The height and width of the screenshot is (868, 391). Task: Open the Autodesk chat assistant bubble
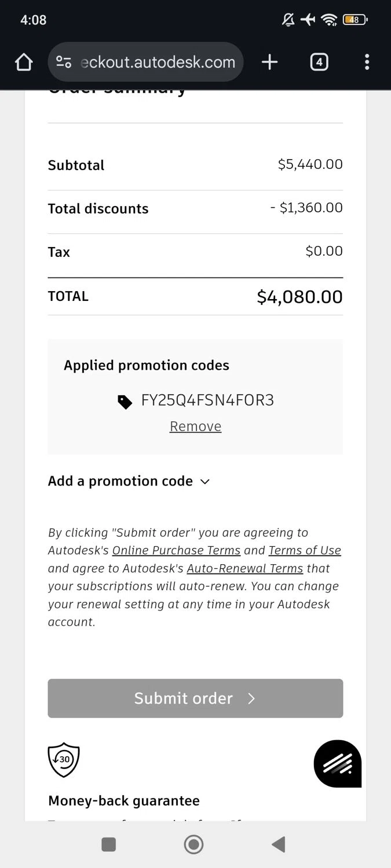338,764
